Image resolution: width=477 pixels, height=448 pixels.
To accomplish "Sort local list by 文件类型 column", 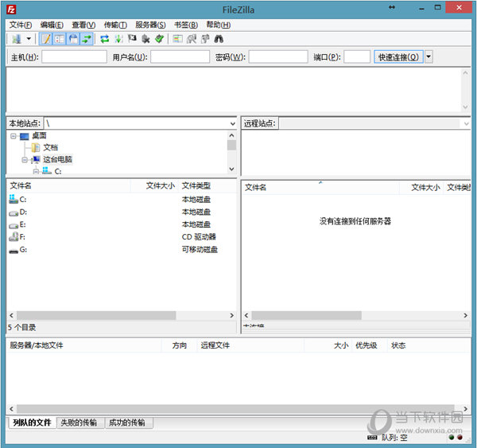I will (207, 185).
